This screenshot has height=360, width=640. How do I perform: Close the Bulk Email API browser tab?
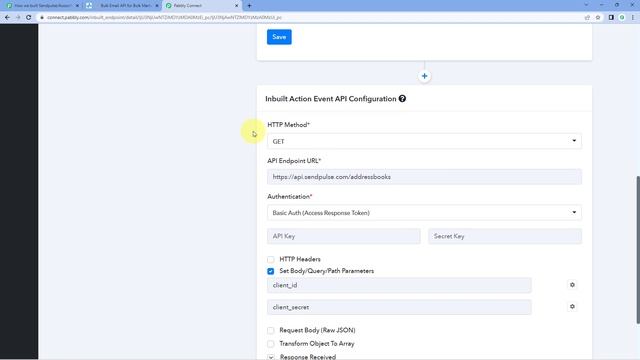coord(157,6)
